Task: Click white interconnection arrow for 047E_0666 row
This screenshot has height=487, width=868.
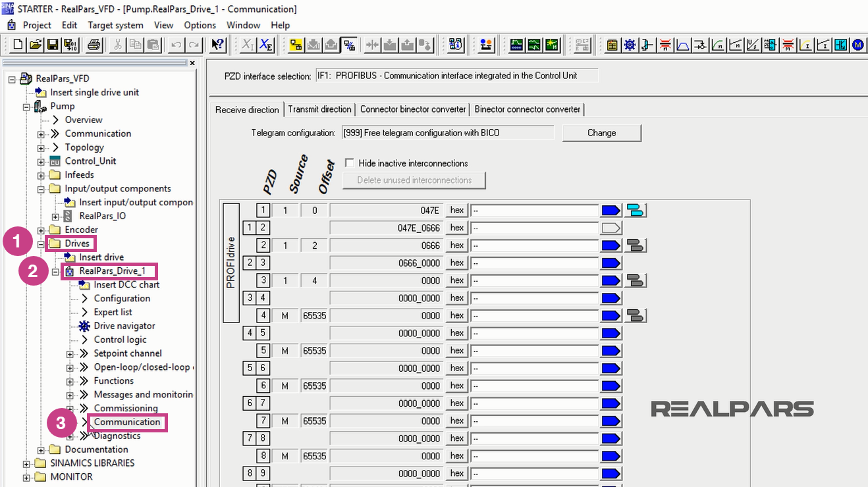Action: (x=611, y=228)
